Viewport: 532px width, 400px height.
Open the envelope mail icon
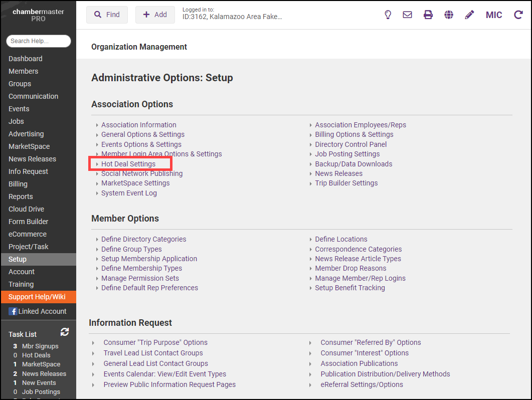point(407,15)
